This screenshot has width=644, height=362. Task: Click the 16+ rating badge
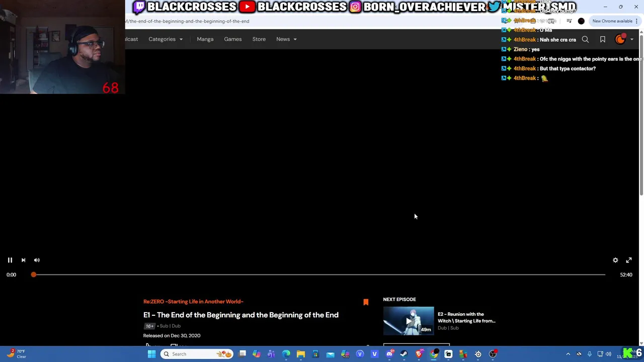(149, 326)
